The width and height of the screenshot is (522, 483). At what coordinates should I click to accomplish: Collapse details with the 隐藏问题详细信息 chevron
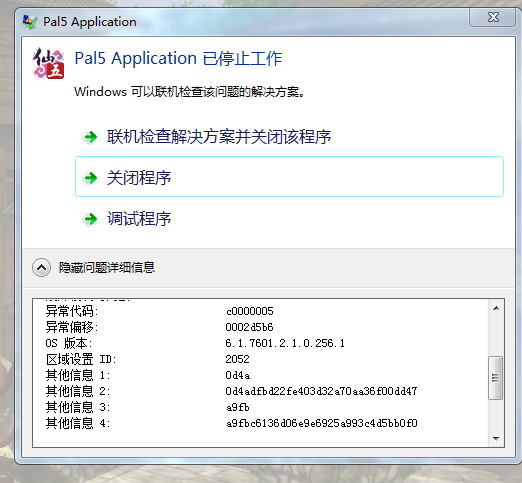click(x=42, y=267)
